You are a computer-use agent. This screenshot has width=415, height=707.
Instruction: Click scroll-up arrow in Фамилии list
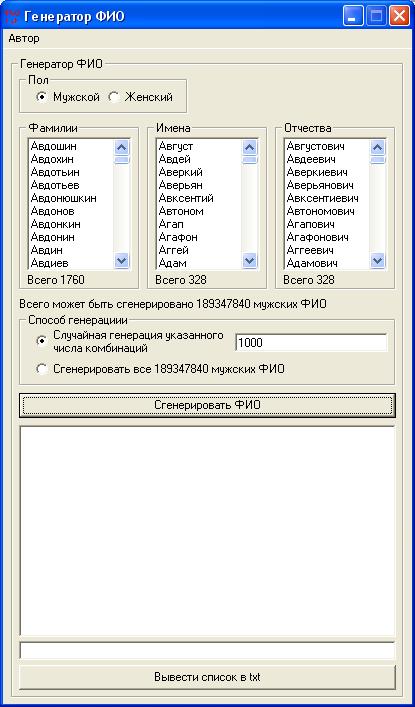tap(122, 147)
